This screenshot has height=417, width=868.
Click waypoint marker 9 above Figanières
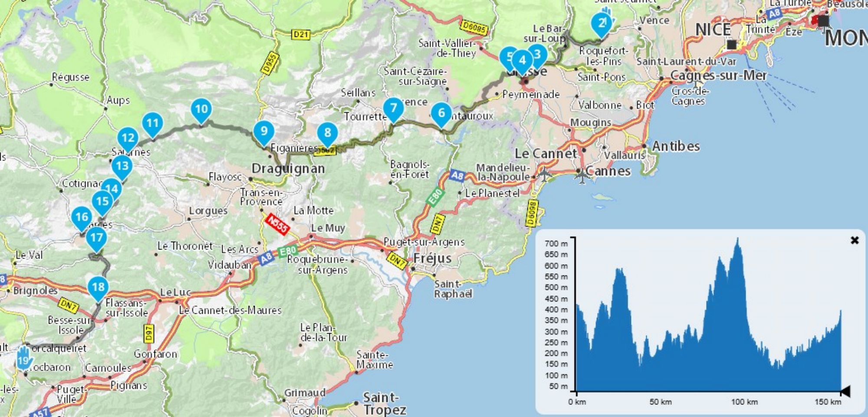264,131
